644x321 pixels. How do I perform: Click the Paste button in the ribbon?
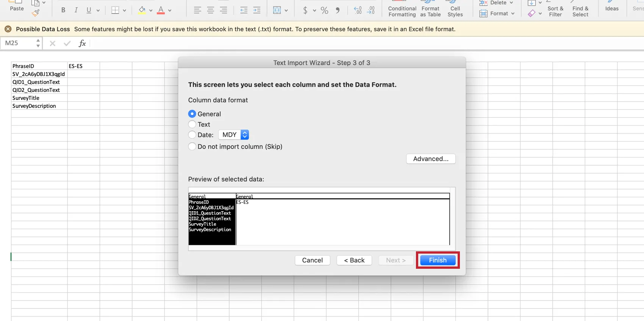[17, 6]
